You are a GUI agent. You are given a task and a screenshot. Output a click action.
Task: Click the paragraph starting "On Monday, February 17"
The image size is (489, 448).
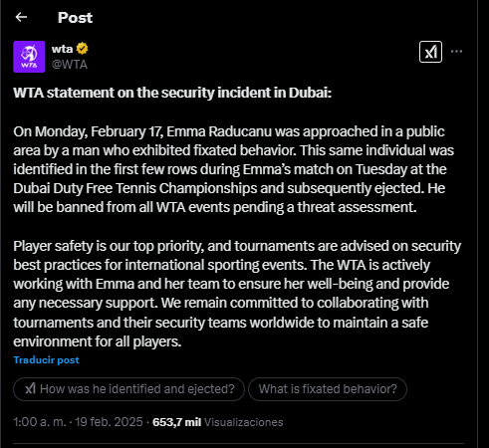[x=233, y=169]
